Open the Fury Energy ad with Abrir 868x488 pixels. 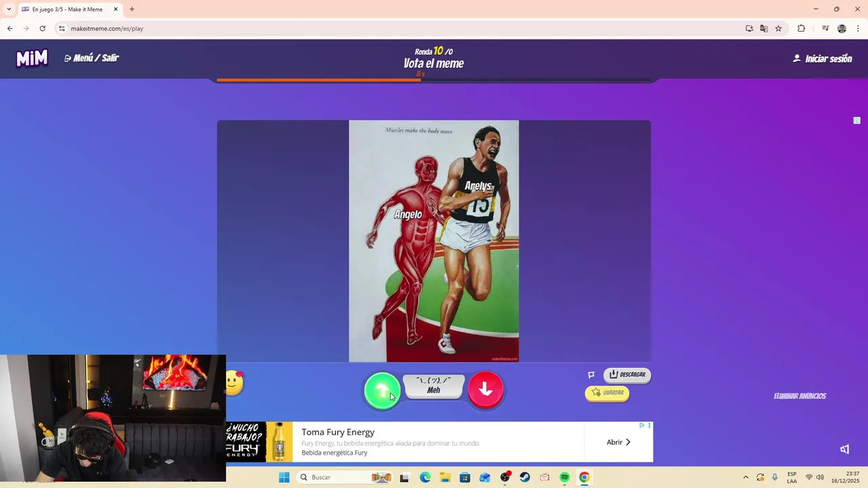618,443
